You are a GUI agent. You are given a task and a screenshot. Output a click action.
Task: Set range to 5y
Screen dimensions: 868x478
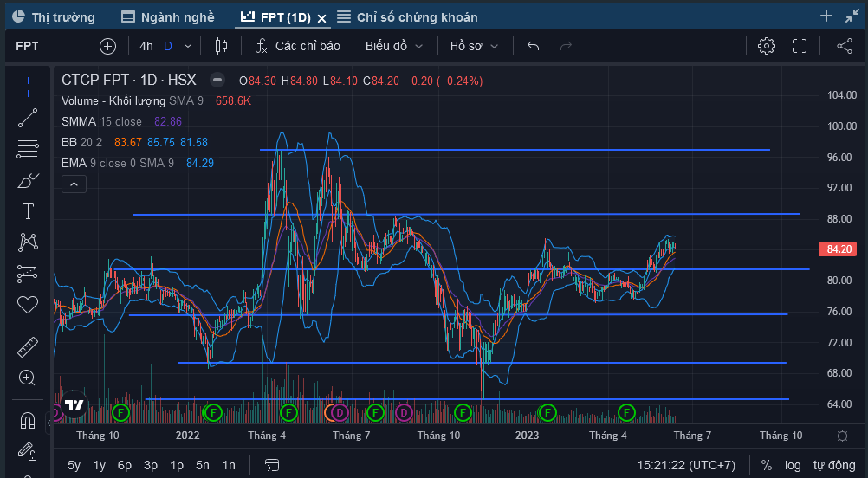(74, 465)
